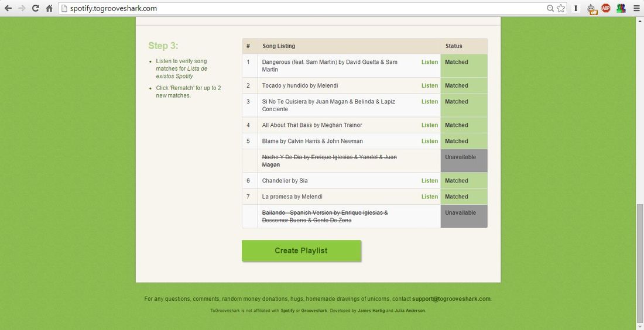The height and width of the screenshot is (330, 644).
Task: Click the zoom magnifier icon in address bar
Action: pyautogui.click(x=550, y=8)
